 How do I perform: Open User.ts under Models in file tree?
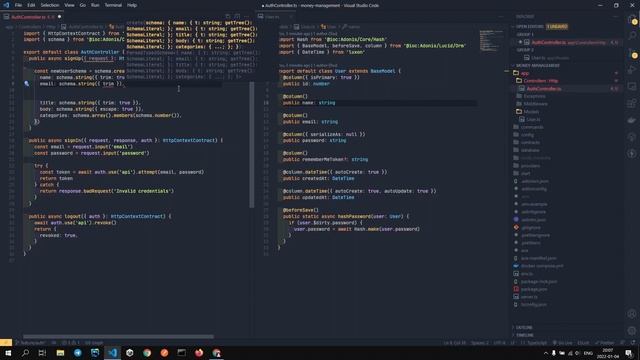pos(533,120)
